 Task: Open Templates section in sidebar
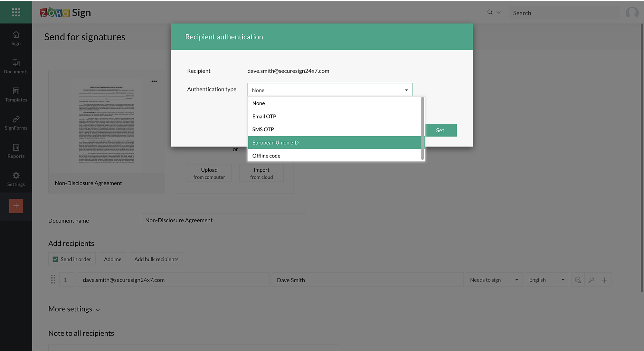[16, 95]
